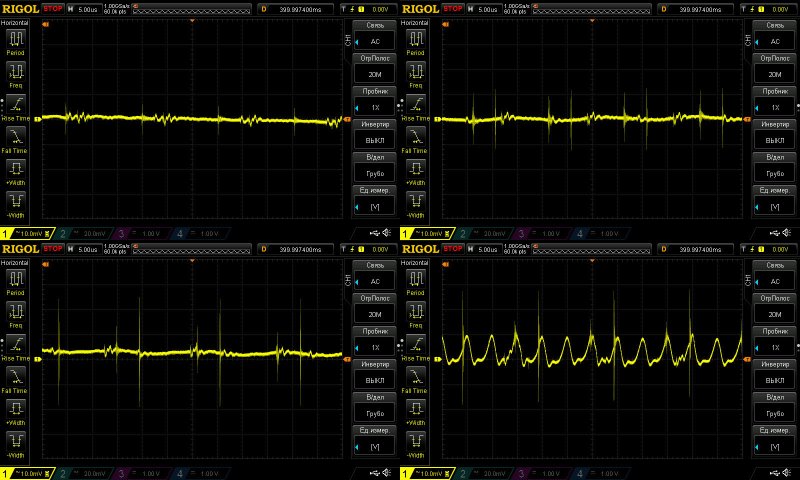Viewport: 800px width, 480px height.
Task: Select +Width measurement in bottom-right screen
Action: point(416,412)
